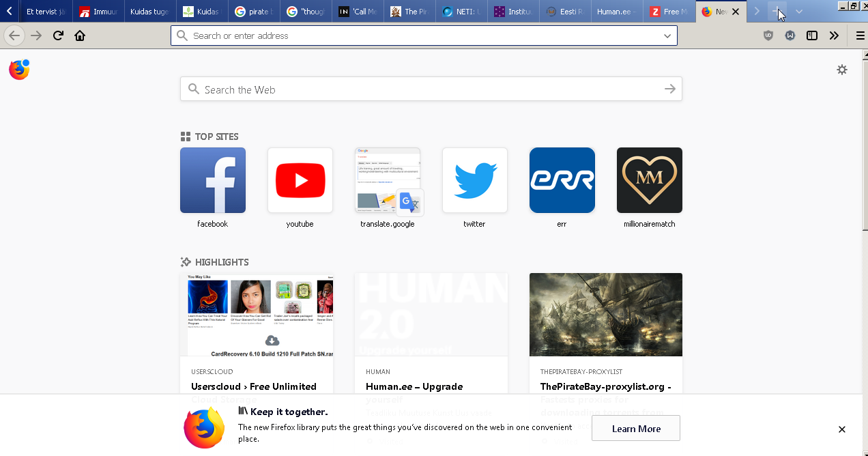Switch to the 'Call Me' tab
The image size is (868, 456).
point(358,12)
